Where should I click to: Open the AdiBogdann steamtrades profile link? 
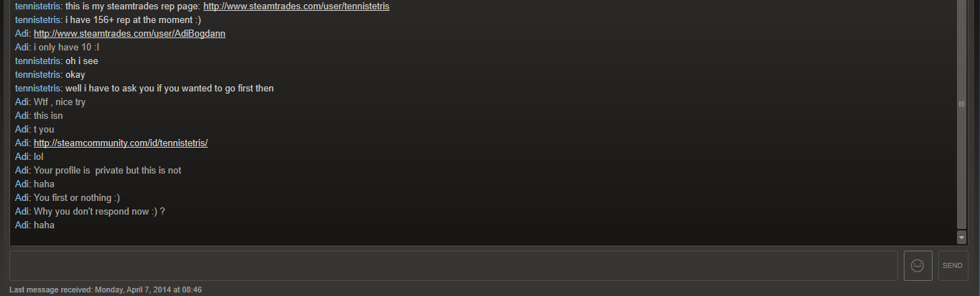pos(129,34)
